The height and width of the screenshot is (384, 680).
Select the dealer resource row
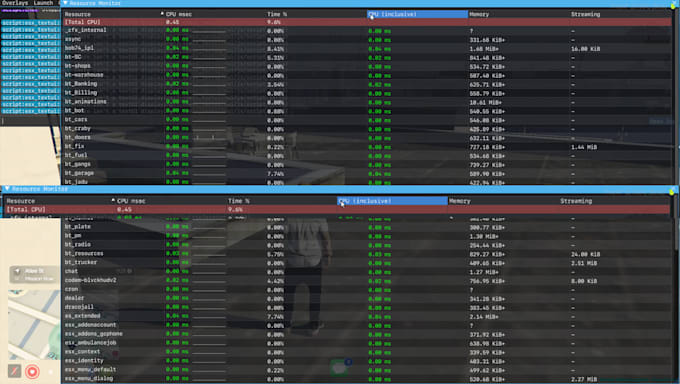[366, 299]
